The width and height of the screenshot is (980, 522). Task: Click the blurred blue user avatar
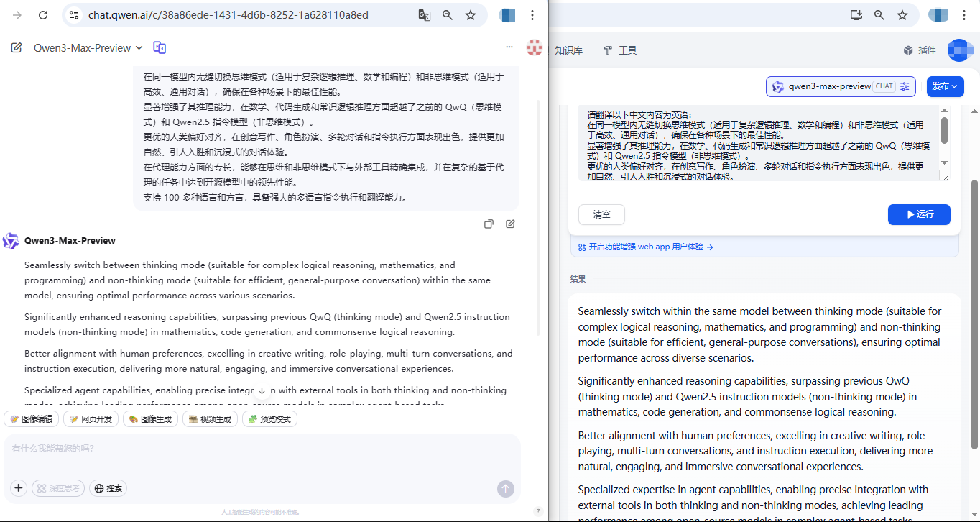(959, 50)
